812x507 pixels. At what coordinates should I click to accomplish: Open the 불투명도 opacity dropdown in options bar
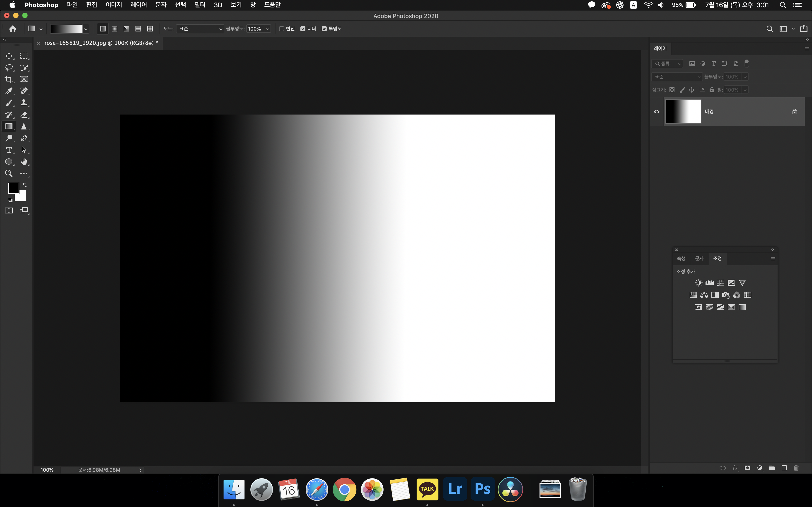pos(268,29)
